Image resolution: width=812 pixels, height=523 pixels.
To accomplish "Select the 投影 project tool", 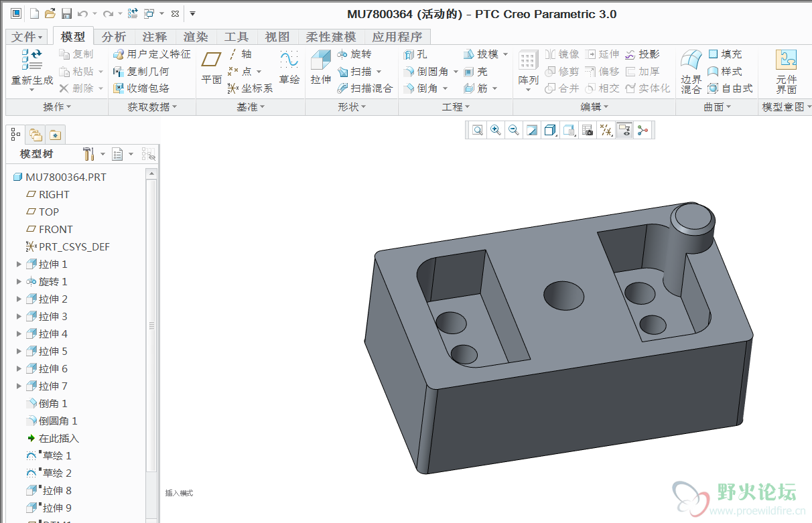I will (x=642, y=54).
